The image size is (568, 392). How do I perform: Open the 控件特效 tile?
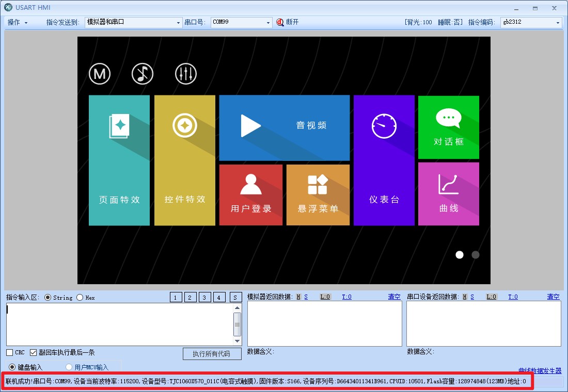(185, 160)
